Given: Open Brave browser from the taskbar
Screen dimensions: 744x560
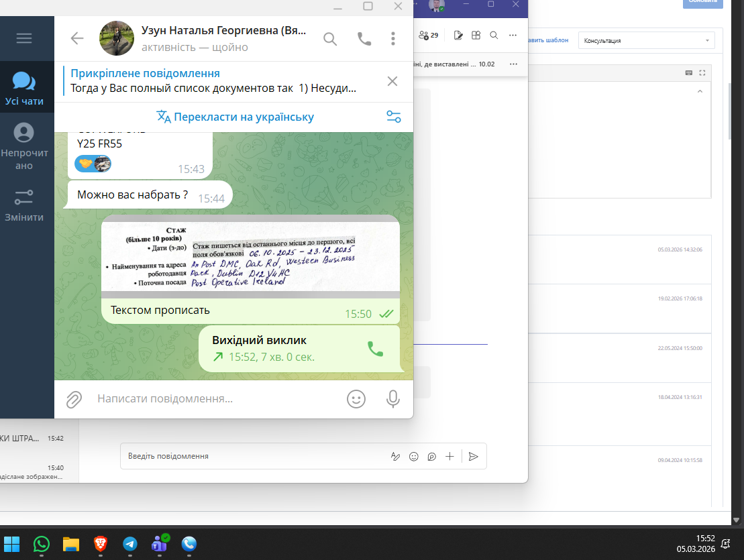Looking at the screenshot, I should tap(100, 545).
